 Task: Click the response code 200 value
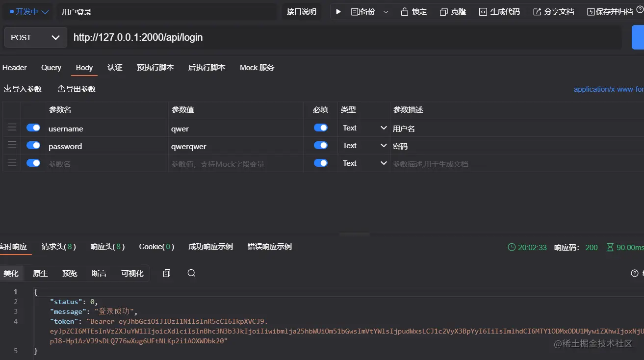[x=592, y=247]
